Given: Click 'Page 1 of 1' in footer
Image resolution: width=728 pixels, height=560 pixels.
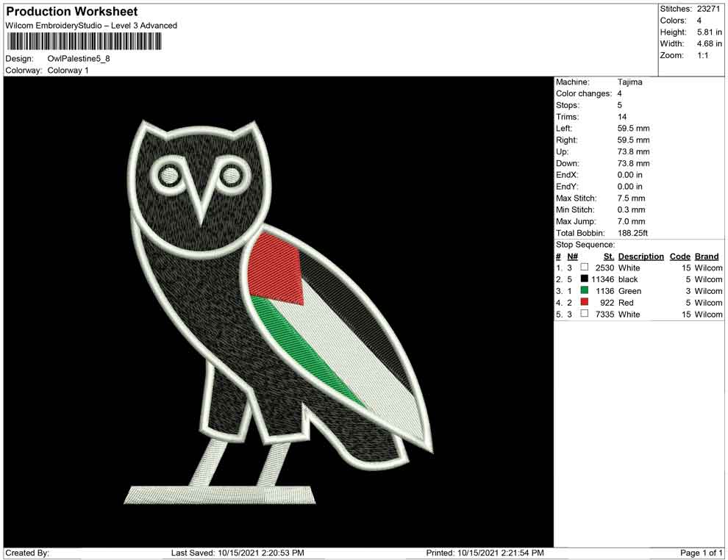Looking at the screenshot, I should 701,553.
